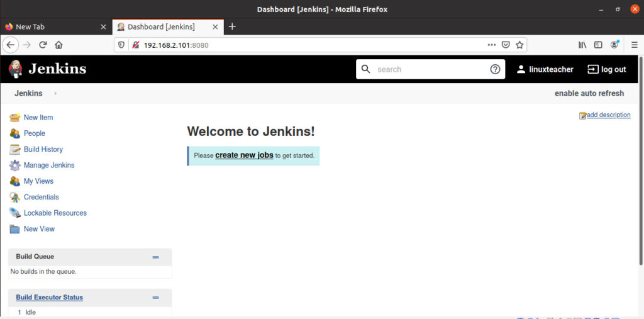Open the Firefox hamburger menu

click(635, 45)
